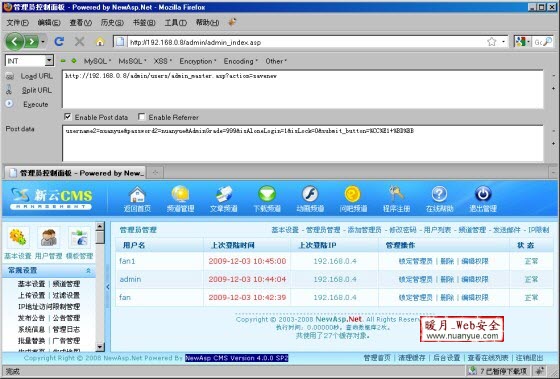
Task: Reload the page with the blue refresh icon
Action: coord(59,42)
